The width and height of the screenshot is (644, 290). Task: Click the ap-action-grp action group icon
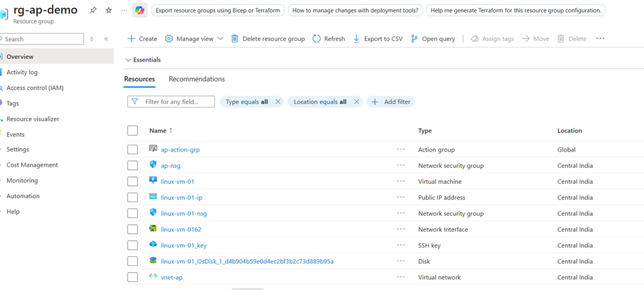coord(153,149)
